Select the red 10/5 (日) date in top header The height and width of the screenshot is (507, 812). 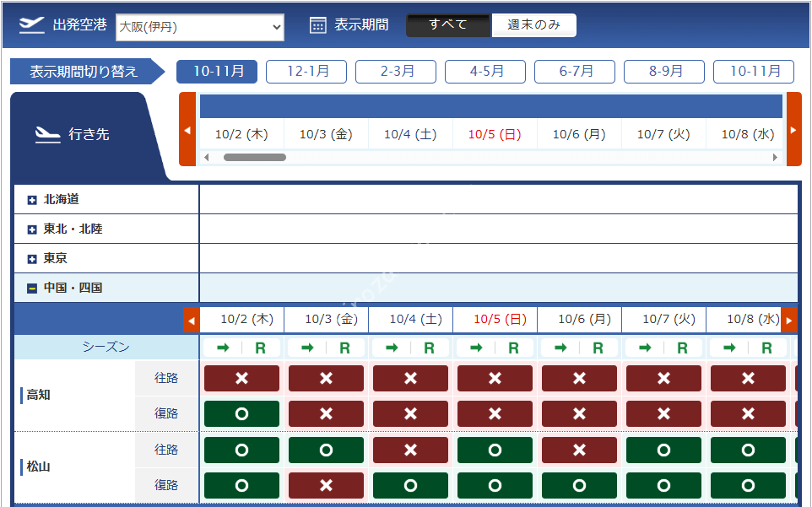[x=495, y=134]
